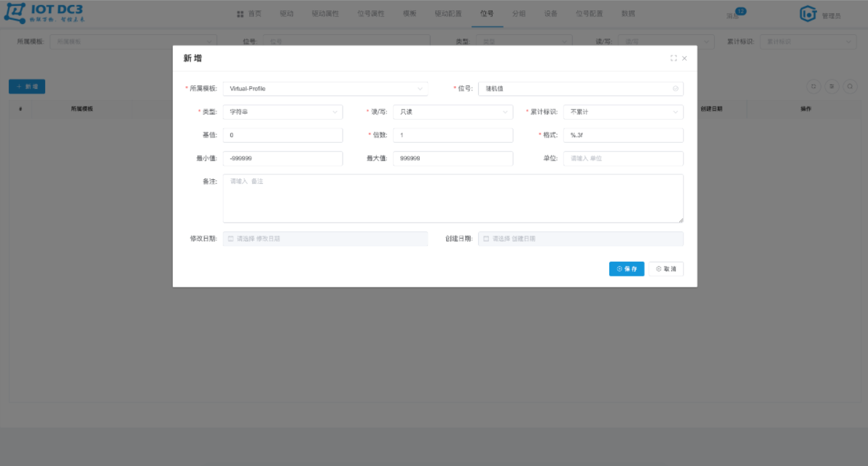Screen dimensions: 868x466
Task: Close the 新增 dialog with X
Action: [685, 58]
